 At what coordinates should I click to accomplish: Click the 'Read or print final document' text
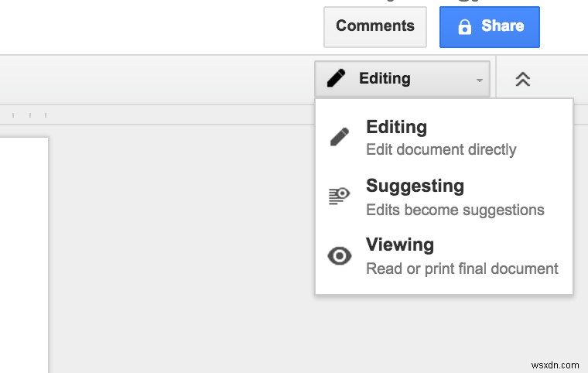(x=462, y=269)
